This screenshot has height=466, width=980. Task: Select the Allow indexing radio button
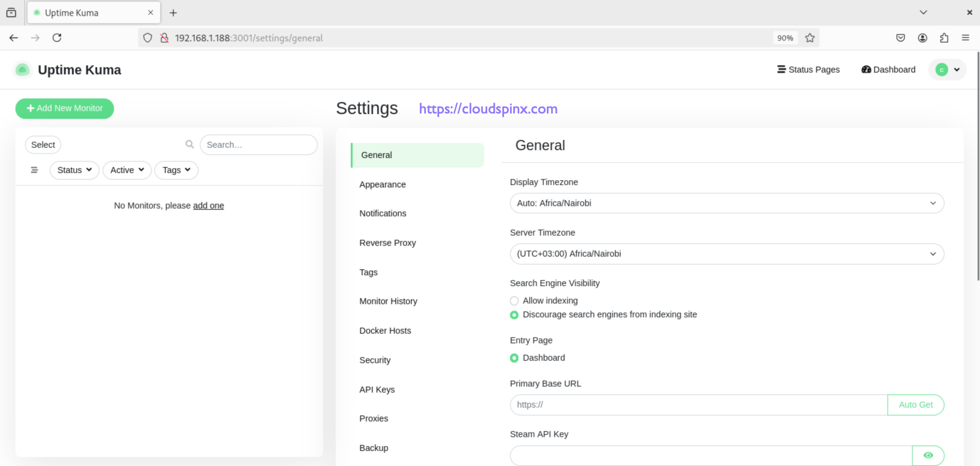pyautogui.click(x=514, y=301)
